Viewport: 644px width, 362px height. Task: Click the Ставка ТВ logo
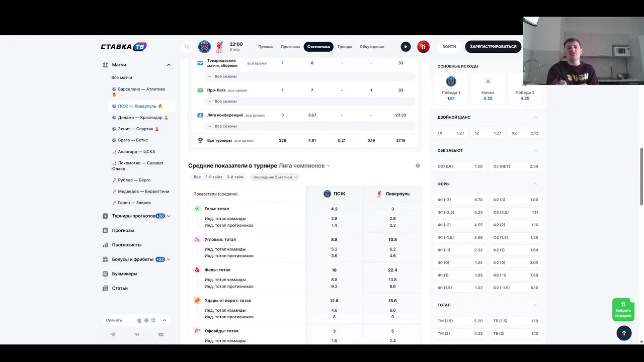click(x=124, y=47)
